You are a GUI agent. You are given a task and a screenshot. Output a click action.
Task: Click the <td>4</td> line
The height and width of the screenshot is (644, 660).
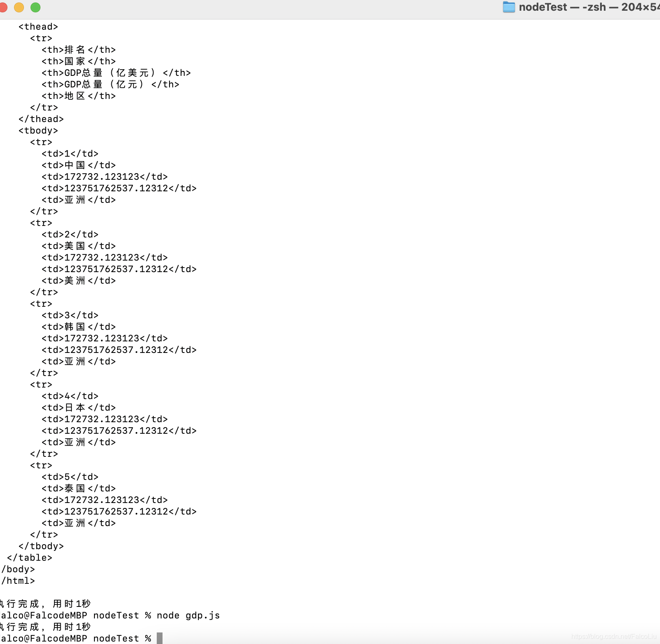(x=70, y=396)
